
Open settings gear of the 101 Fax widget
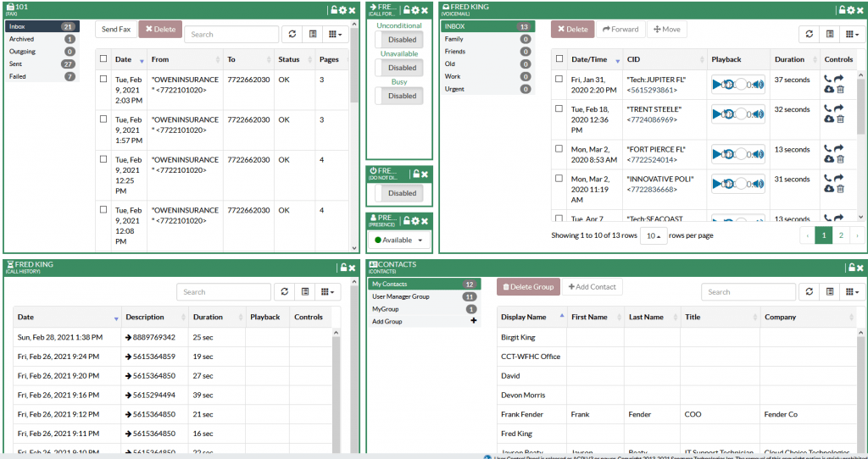[342, 10]
